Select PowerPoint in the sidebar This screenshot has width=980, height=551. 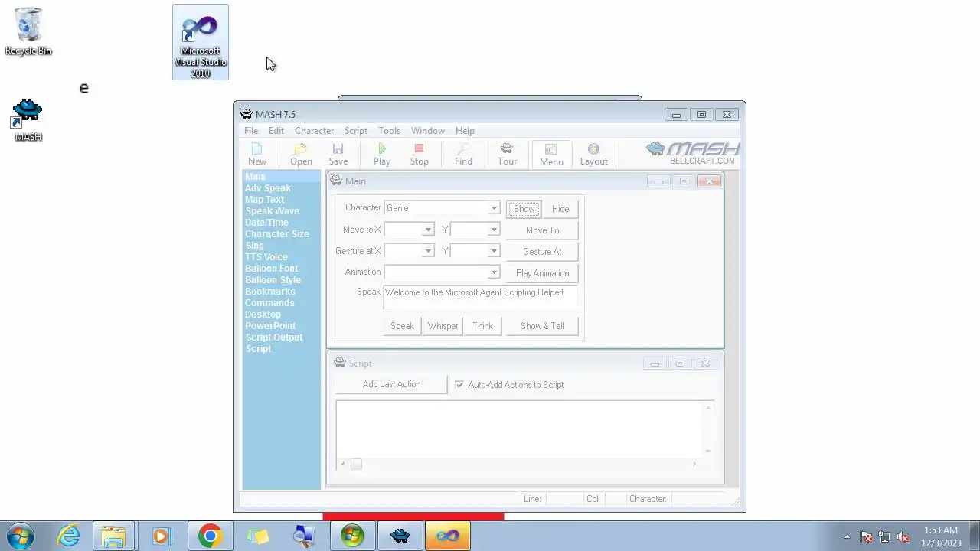click(269, 326)
